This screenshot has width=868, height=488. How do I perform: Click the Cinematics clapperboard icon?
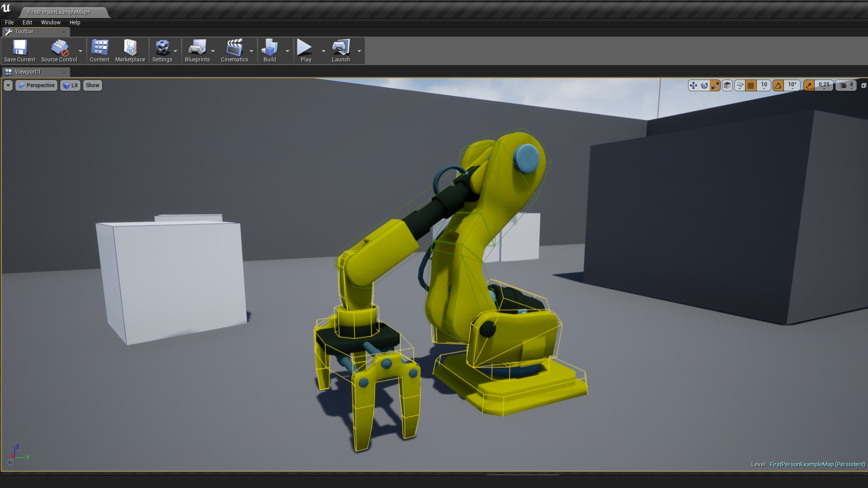pos(234,47)
